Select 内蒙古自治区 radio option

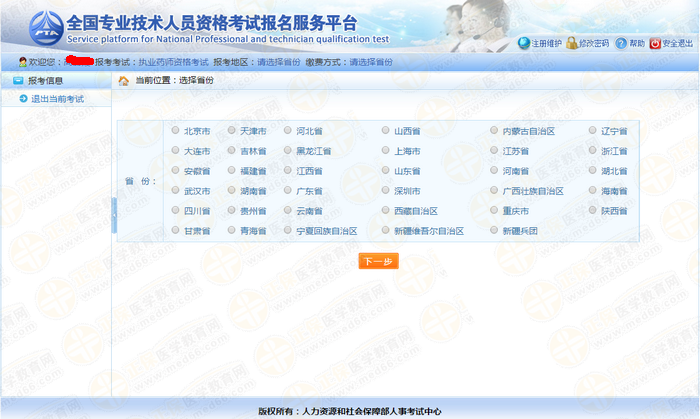click(494, 131)
